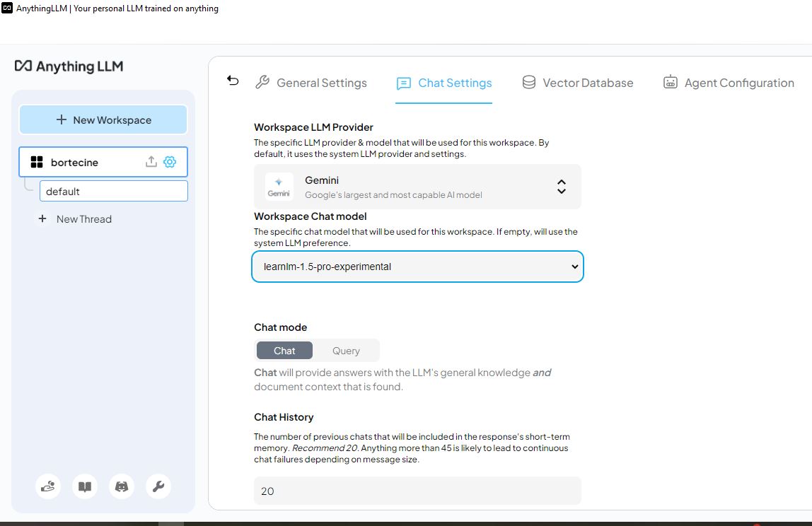Image resolution: width=812 pixels, height=526 pixels.
Task: Create a New Workspace
Action: pos(103,119)
